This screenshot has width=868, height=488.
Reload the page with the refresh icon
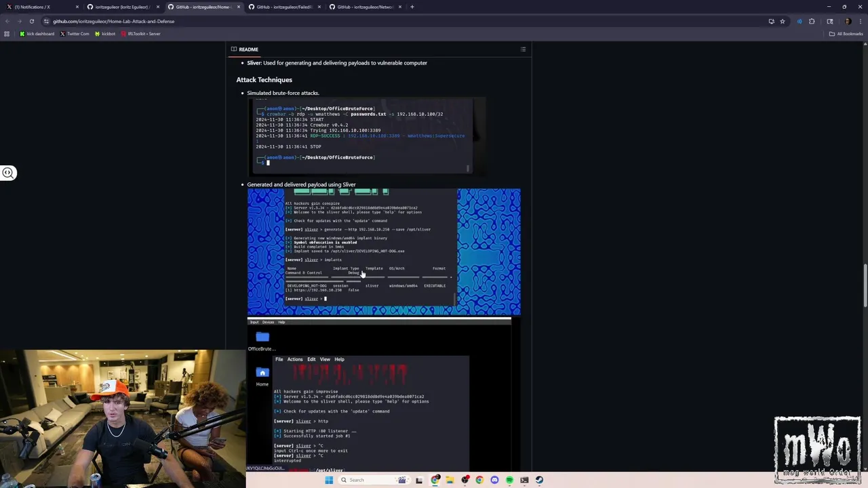point(31,21)
